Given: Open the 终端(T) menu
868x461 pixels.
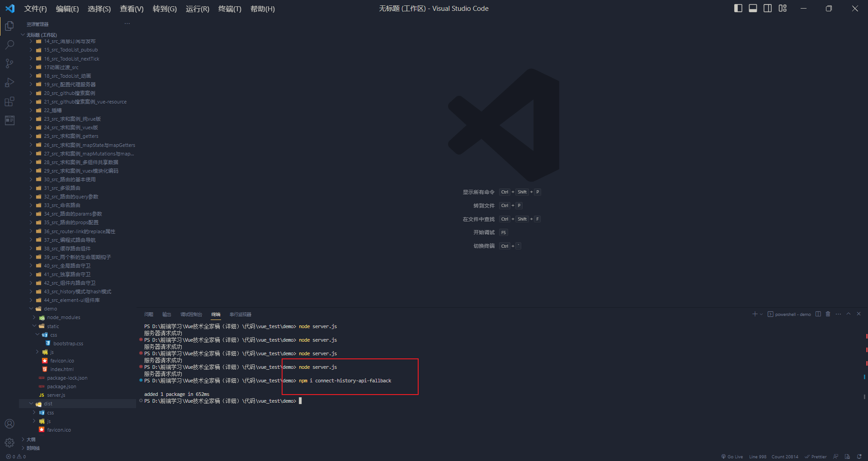Looking at the screenshot, I should pos(230,9).
